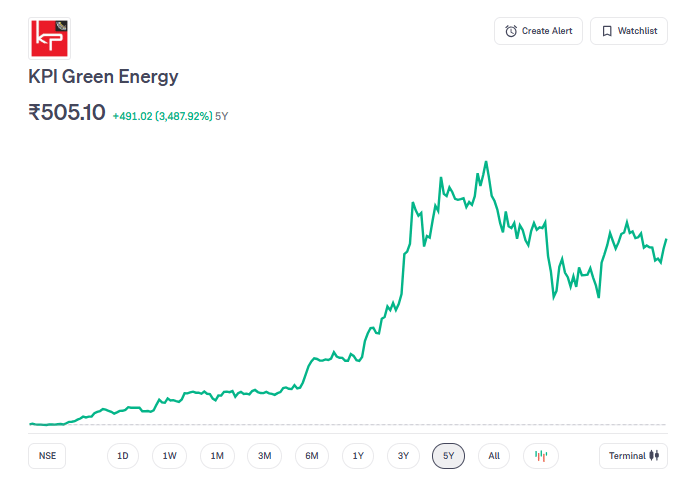Show the 1Y price chart
This screenshot has height=480, width=688.
point(358,456)
